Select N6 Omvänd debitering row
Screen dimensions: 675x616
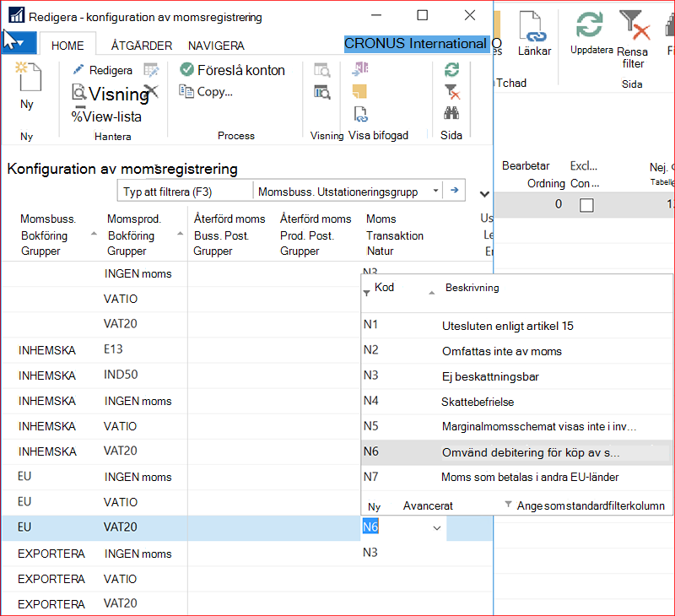(x=516, y=452)
